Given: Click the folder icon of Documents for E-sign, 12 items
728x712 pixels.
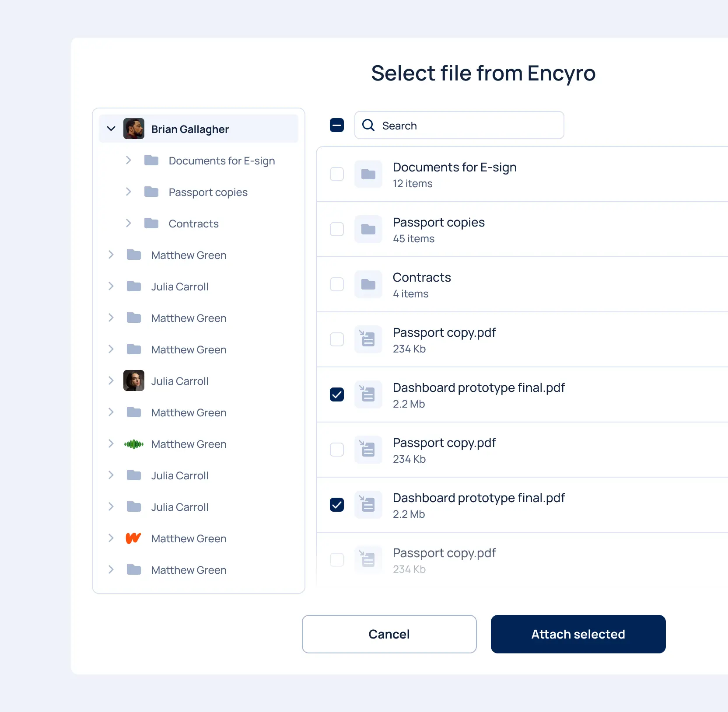Looking at the screenshot, I should pyautogui.click(x=368, y=174).
